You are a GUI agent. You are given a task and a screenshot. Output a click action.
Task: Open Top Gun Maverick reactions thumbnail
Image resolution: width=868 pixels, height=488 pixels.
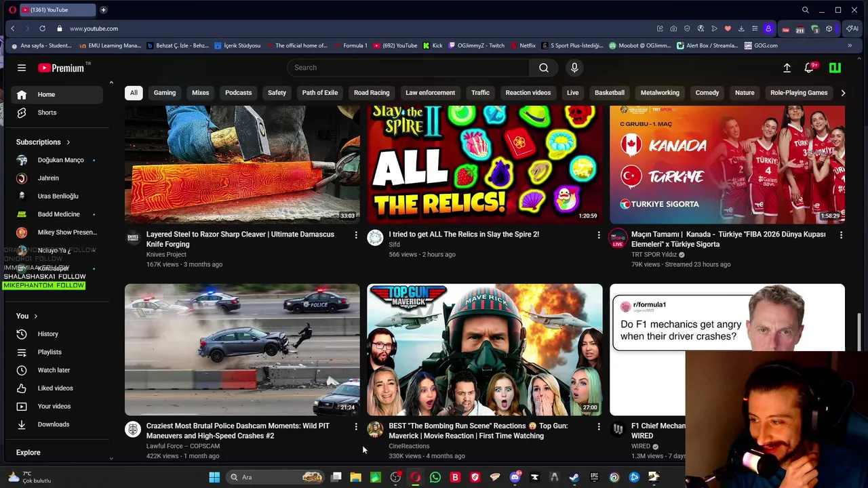tap(485, 350)
